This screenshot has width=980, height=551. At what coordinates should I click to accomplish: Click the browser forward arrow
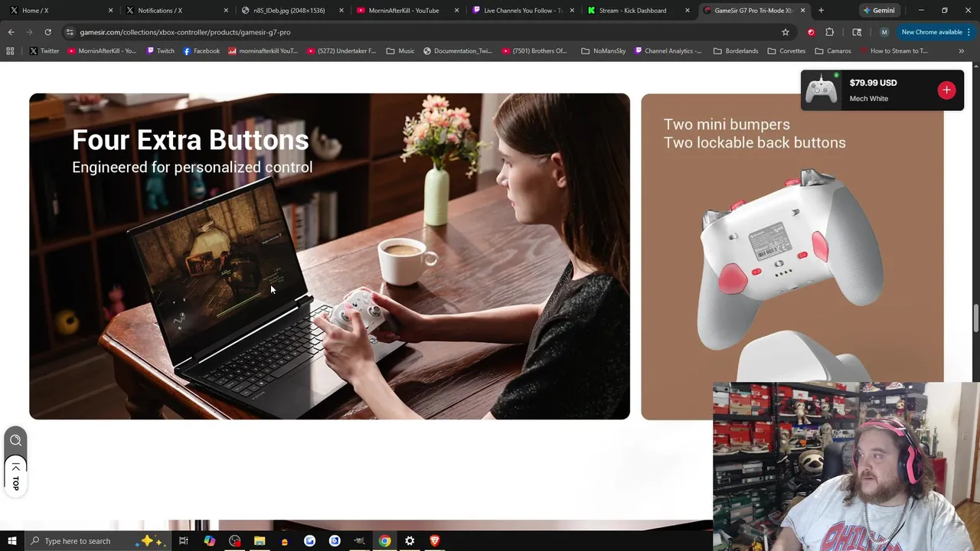29,32
